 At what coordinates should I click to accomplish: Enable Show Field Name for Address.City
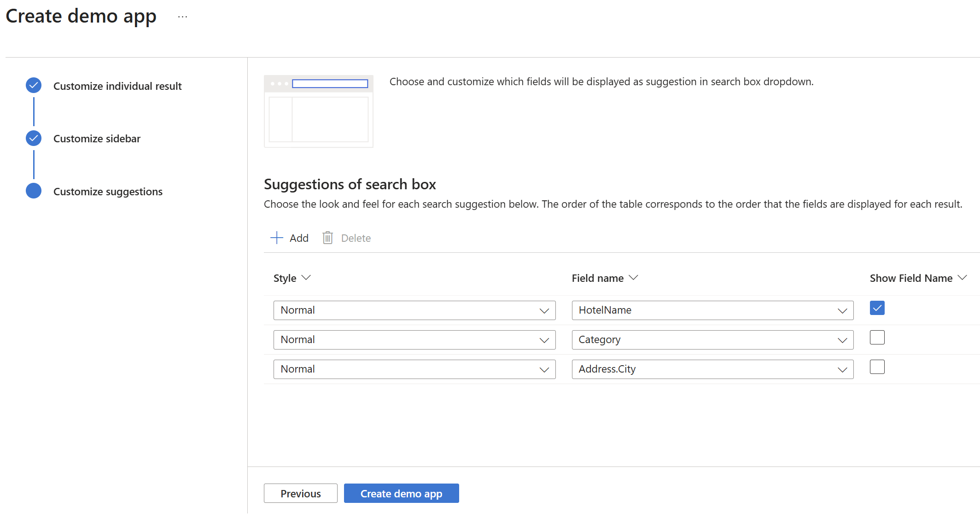click(x=877, y=367)
